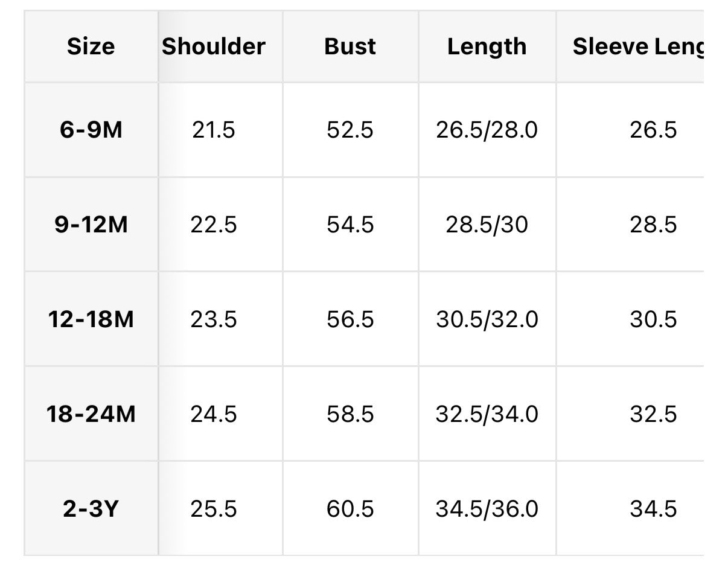Click the Sleeve Length column header
The width and height of the screenshot is (728, 562).
(637, 46)
